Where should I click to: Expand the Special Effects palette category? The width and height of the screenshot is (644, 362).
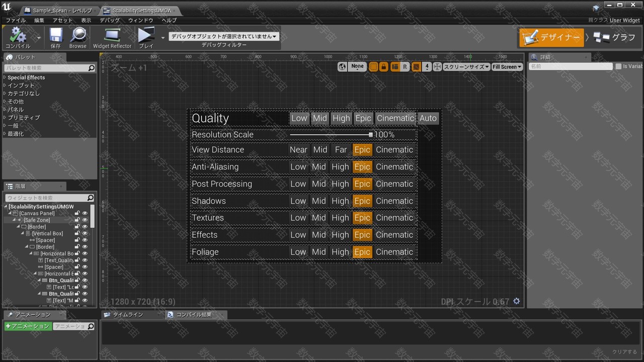pos(5,77)
